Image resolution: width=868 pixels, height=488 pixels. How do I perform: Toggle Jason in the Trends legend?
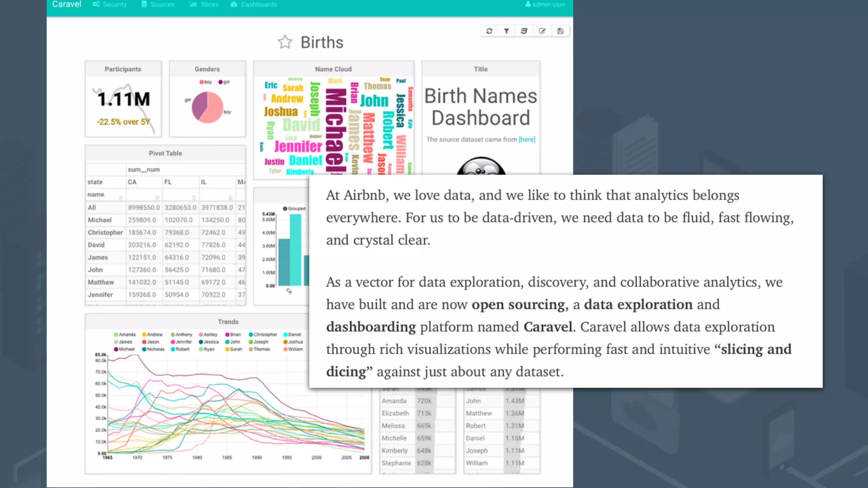click(x=150, y=342)
